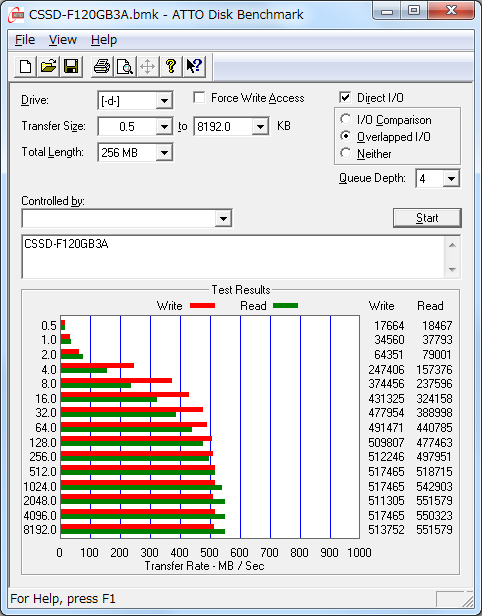Choose the Neither radio option
Image resolution: width=482 pixels, height=616 pixels.
coord(346,153)
